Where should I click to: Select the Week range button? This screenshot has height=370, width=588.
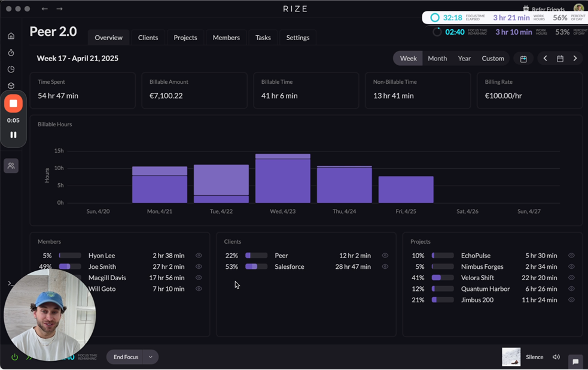(408, 59)
